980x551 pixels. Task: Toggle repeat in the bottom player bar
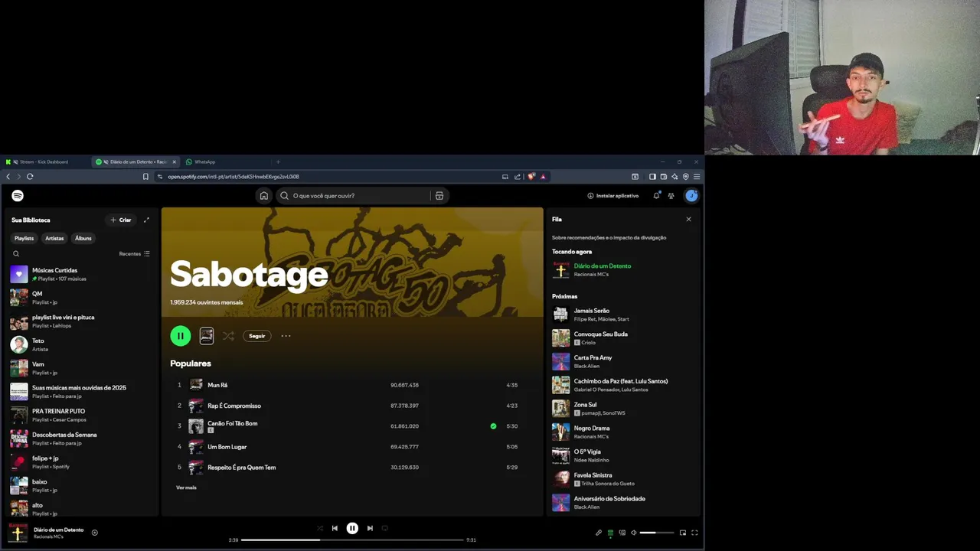pos(384,528)
